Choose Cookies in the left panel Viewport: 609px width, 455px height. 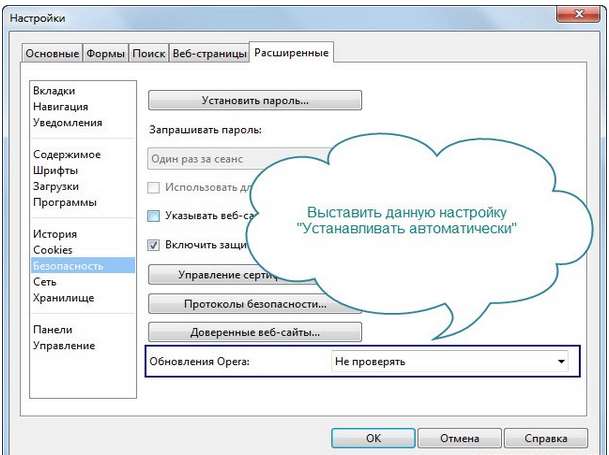tap(53, 249)
